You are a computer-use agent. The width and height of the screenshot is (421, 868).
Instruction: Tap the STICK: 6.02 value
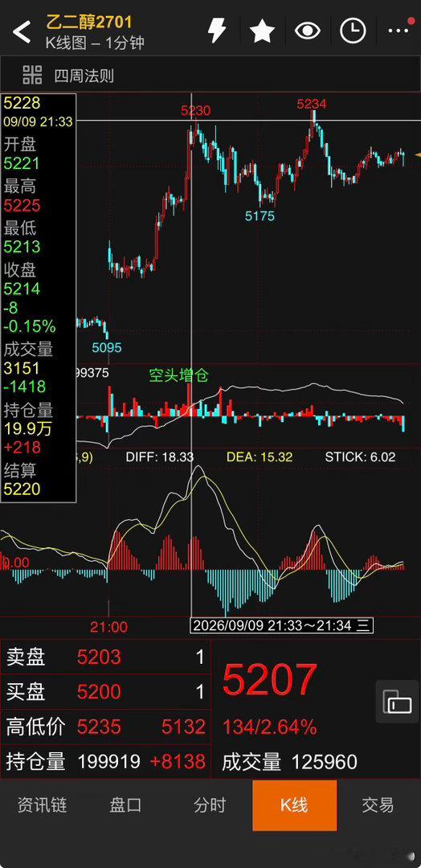coord(360,457)
